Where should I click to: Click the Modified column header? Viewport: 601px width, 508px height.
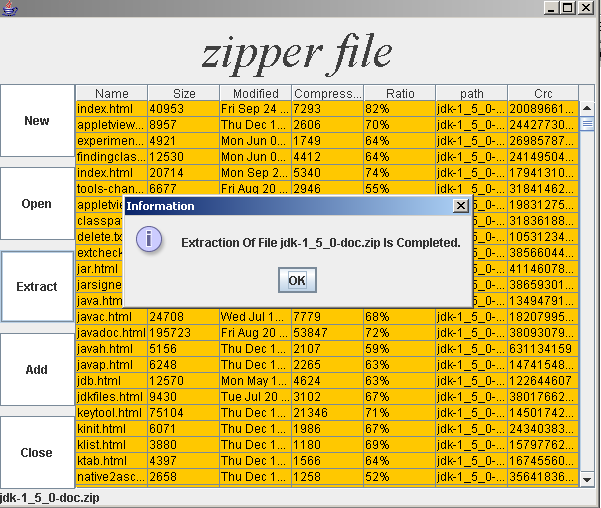click(255, 94)
